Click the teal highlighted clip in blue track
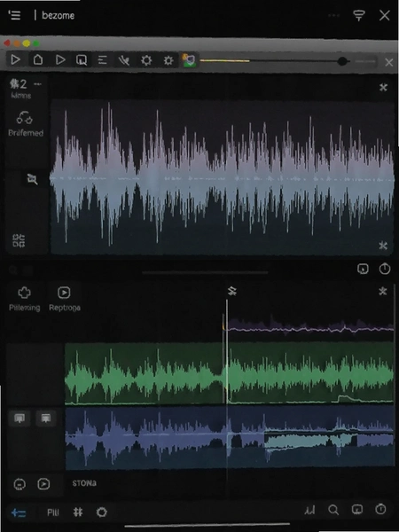Viewport: 399px width, 532px height. 310,441
